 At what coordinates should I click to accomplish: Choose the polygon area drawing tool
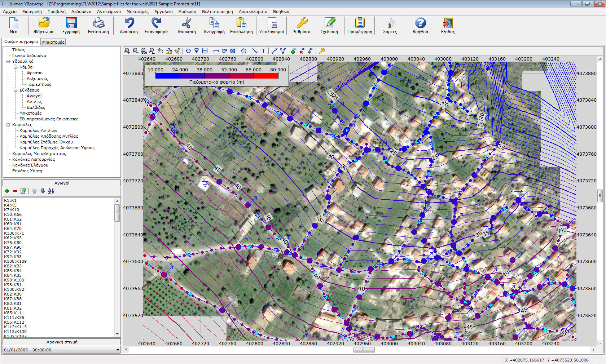coord(244,51)
